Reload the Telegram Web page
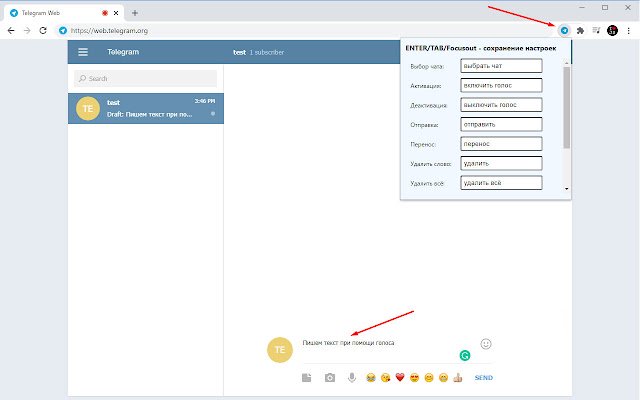The width and height of the screenshot is (640, 400). [x=43, y=31]
